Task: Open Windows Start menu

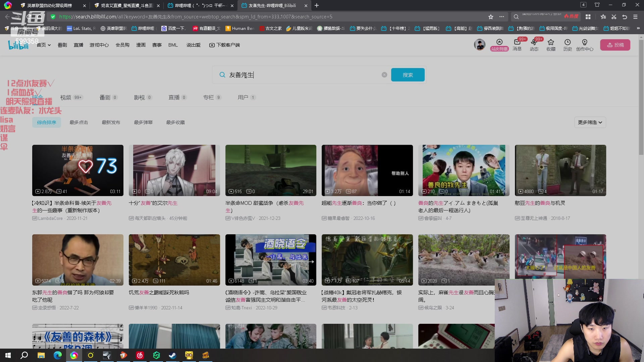Action: (8, 355)
